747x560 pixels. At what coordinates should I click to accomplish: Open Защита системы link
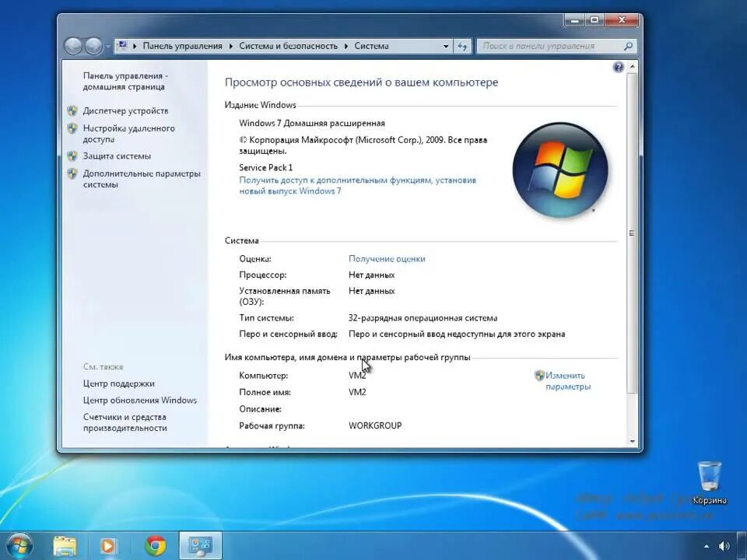pyautogui.click(x=117, y=156)
